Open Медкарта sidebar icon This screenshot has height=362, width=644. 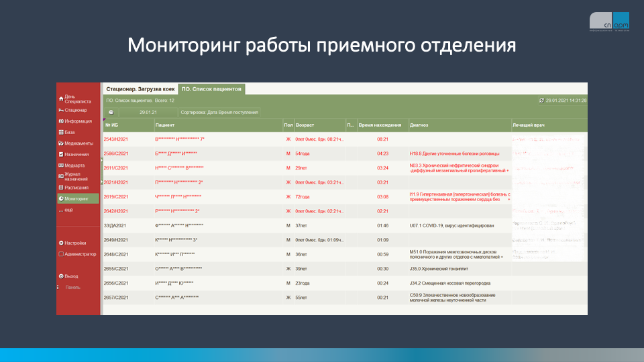(x=61, y=166)
